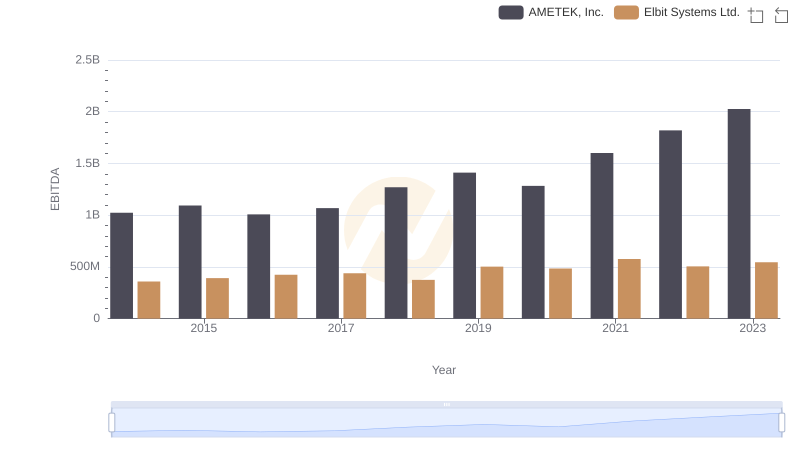Click the 2019 x-axis label
Screen dimensions: 800x461
478,328
